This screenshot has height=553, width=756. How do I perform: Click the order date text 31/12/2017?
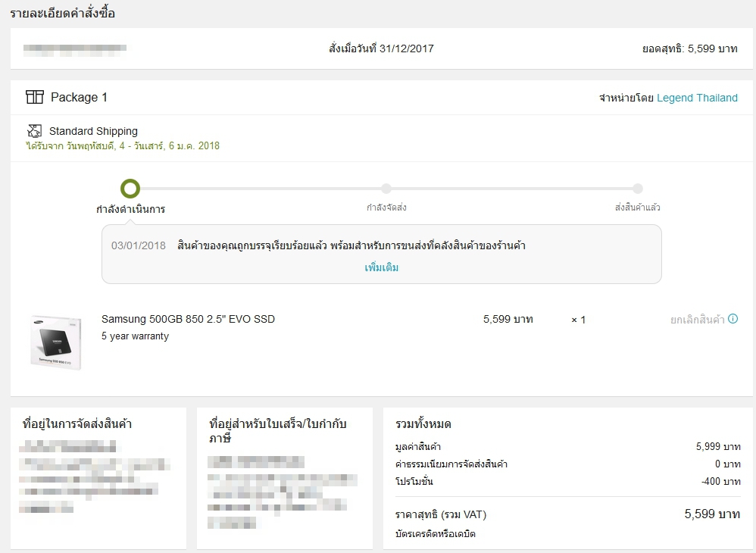click(407, 48)
